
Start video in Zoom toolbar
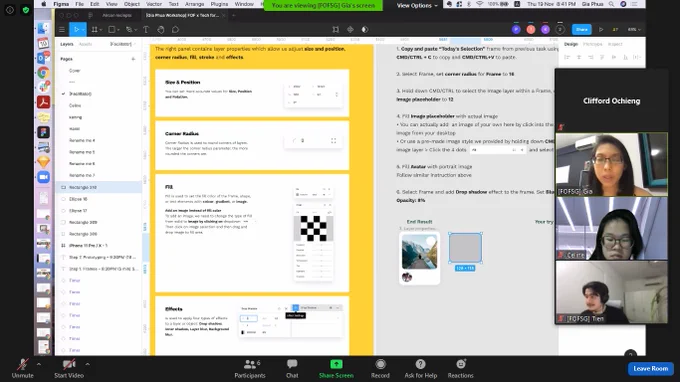[69, 369]
